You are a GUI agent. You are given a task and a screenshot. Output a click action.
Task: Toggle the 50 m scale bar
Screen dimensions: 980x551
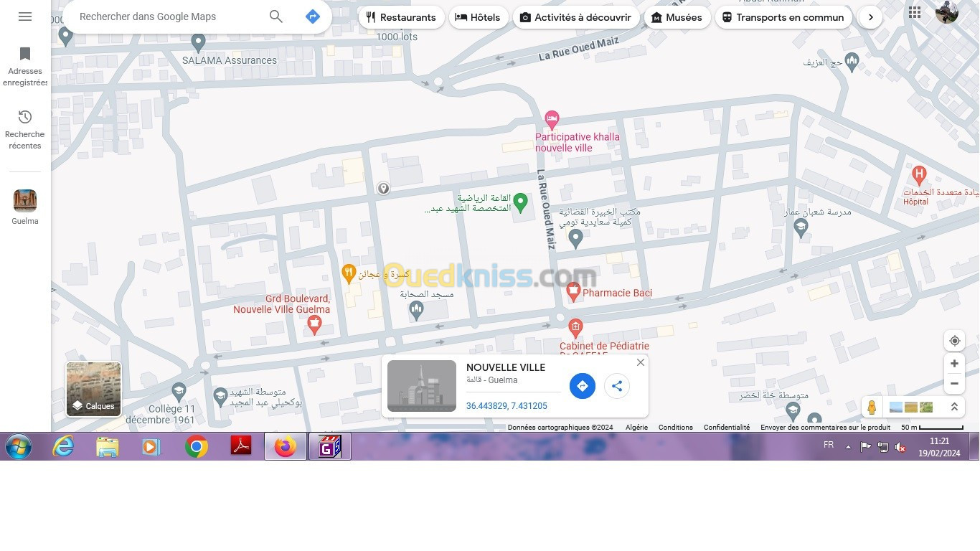(932, 427)
